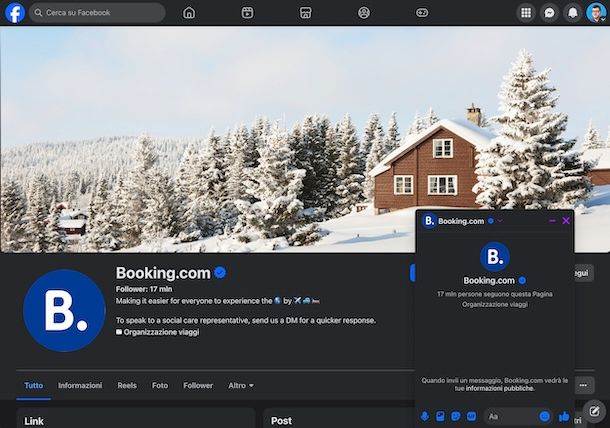Switch to the Informazioni tab
This screenshot has width=610, height=428.
(80, 385)
